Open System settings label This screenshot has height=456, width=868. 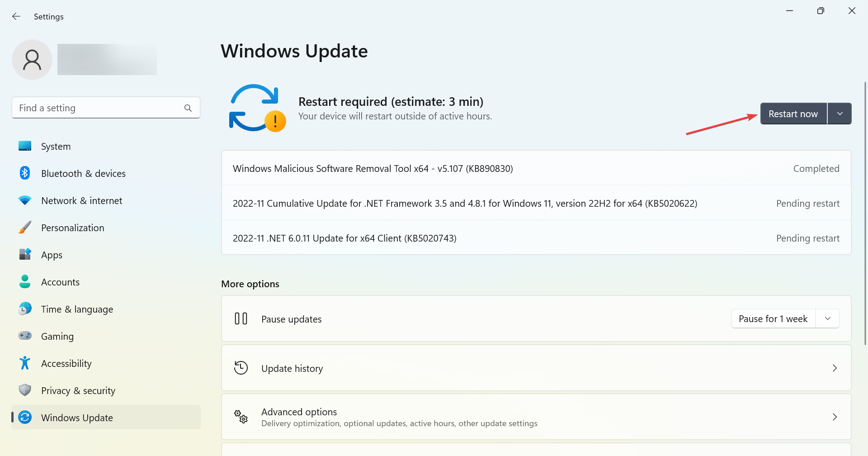(56, 147)
